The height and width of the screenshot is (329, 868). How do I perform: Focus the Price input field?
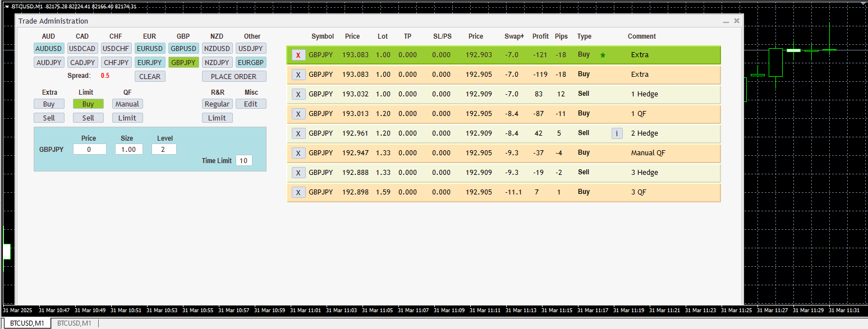pyautogui.click(x=89, y=150)
